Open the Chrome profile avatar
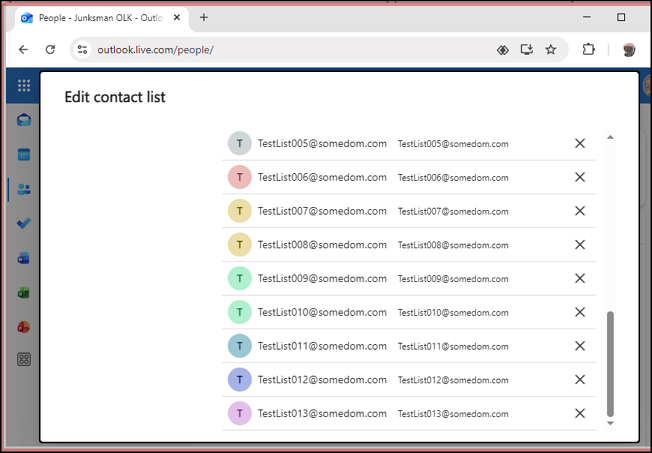Screen dimensions: 652x453 (629, 50)
